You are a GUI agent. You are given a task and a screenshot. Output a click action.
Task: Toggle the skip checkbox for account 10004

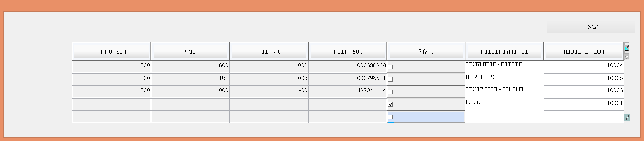[x=390, y=67]
